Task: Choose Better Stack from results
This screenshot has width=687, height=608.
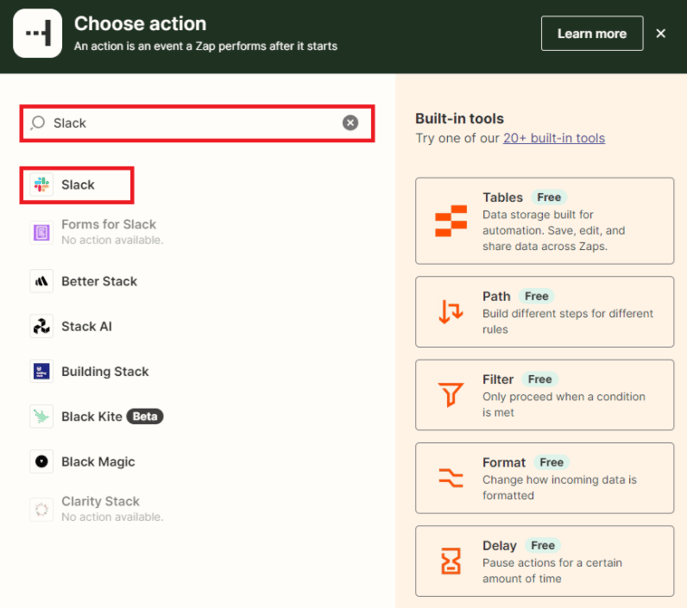Action: [x=84, y=281]
